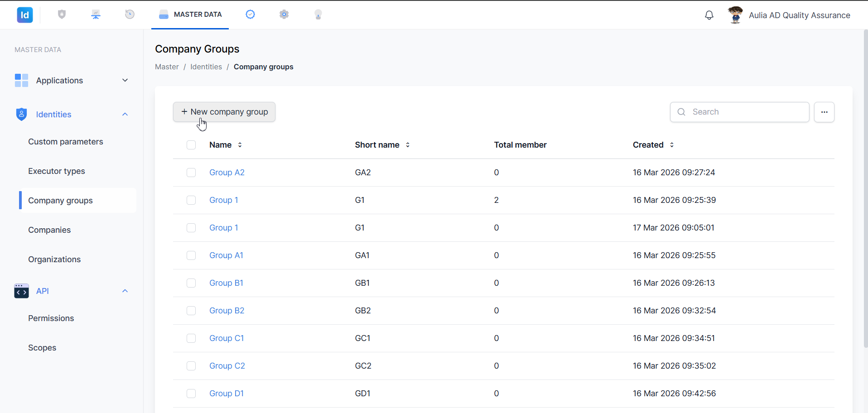
Task: Open Custom parameters in sidebar
Action: pyautogui.click(x=66, y=142)
